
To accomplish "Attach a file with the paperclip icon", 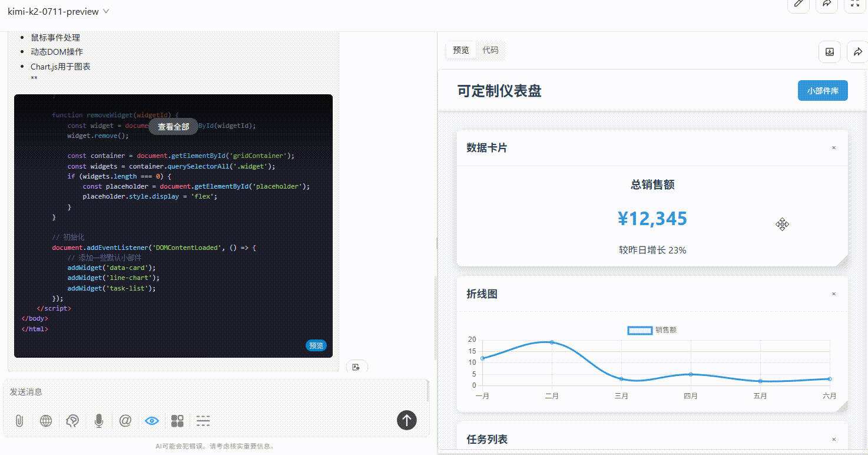I will [19, 421].
